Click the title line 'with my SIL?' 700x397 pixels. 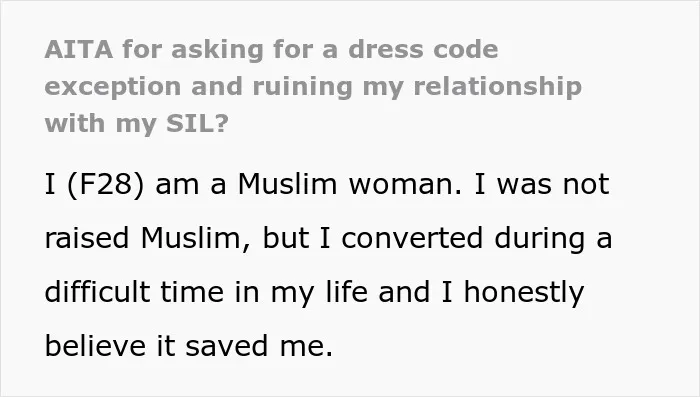coord(137,123)
